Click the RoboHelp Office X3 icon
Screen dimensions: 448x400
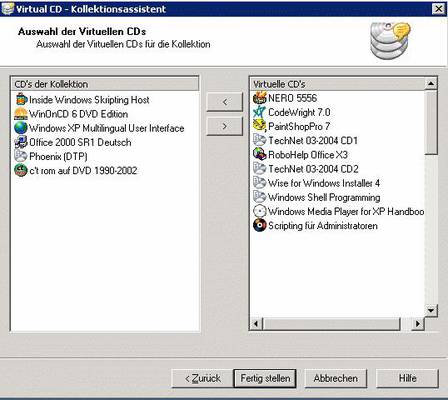(259, 155)
